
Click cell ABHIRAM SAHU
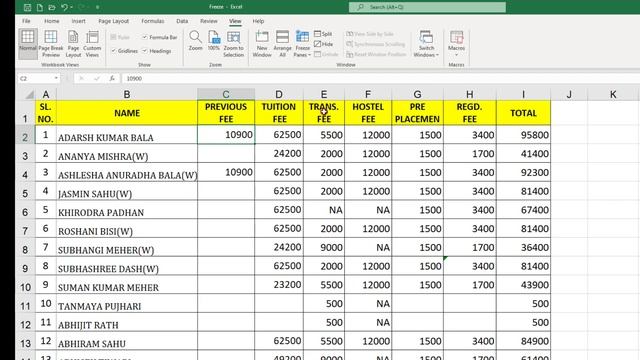pos(127,342)
